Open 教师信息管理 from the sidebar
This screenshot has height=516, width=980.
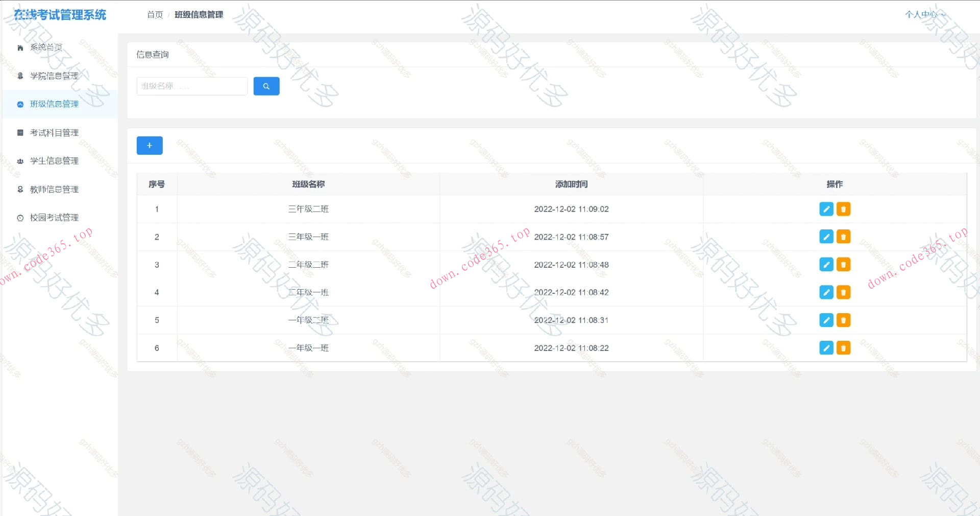point(54,189)
